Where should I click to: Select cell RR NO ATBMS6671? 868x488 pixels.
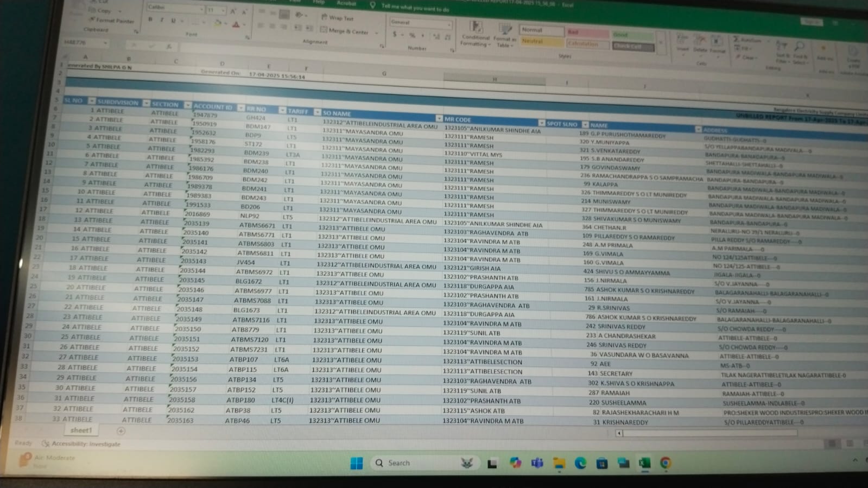pyautogui.click(x=257, y=225)
